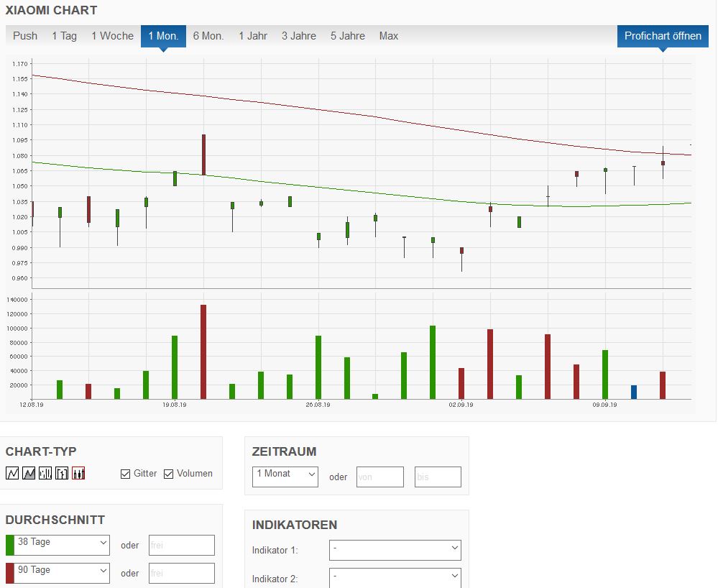Switch to the 1 Woche tab
Screen dimensions: 718x588
[113, 36]
